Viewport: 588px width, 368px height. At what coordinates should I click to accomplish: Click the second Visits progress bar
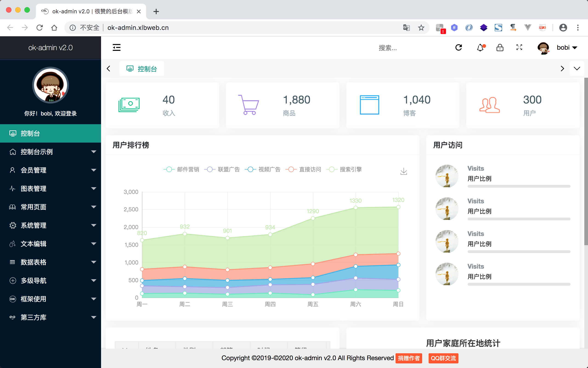click(519, 219)
